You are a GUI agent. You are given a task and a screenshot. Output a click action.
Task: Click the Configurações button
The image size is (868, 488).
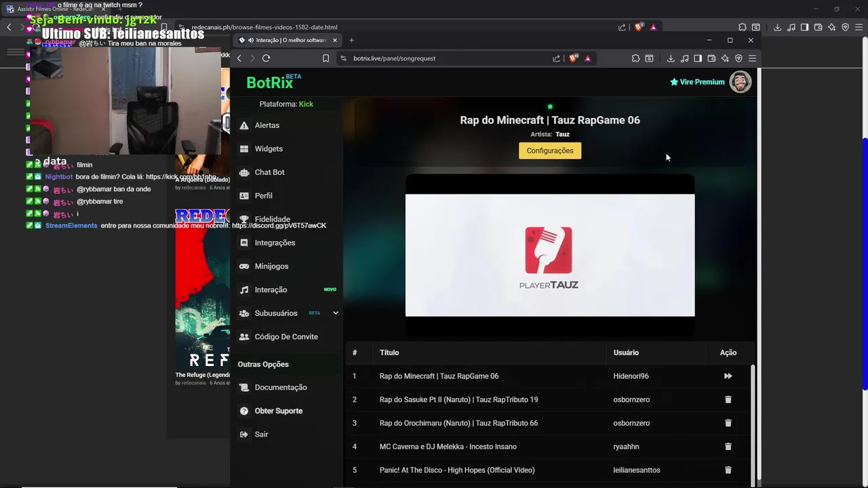(x=550, y=150)
